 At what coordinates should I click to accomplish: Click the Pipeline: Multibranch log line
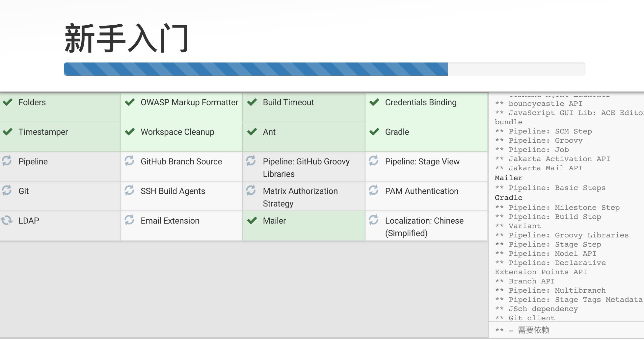550,290
